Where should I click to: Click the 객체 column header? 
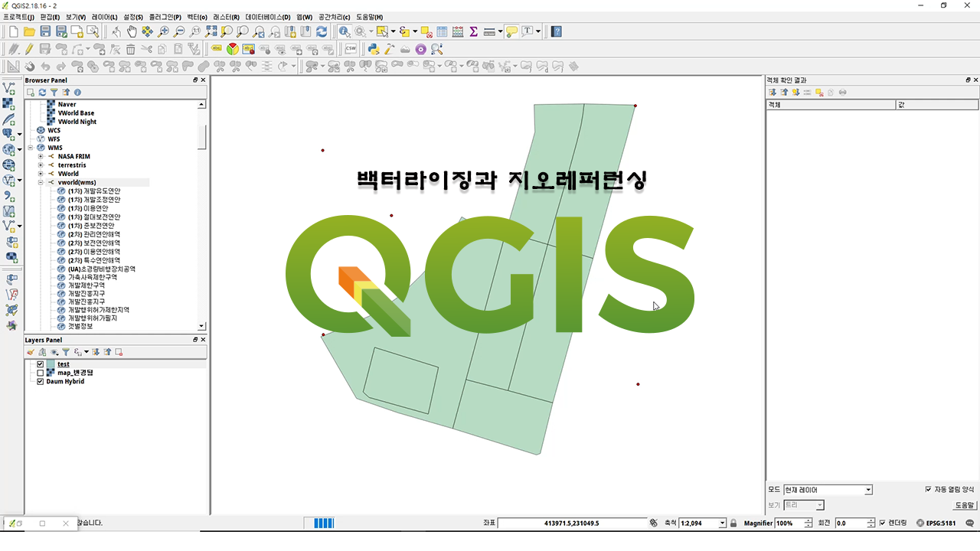830,105
